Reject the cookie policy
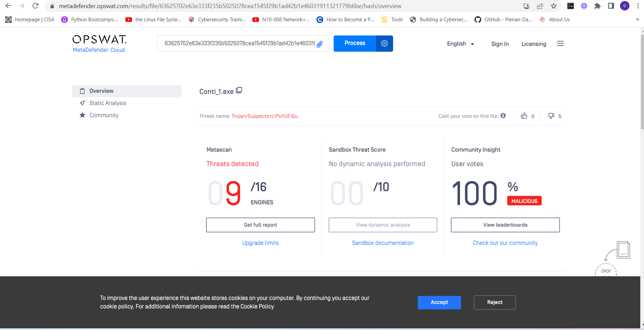644x330 pixels. (495, 302)
